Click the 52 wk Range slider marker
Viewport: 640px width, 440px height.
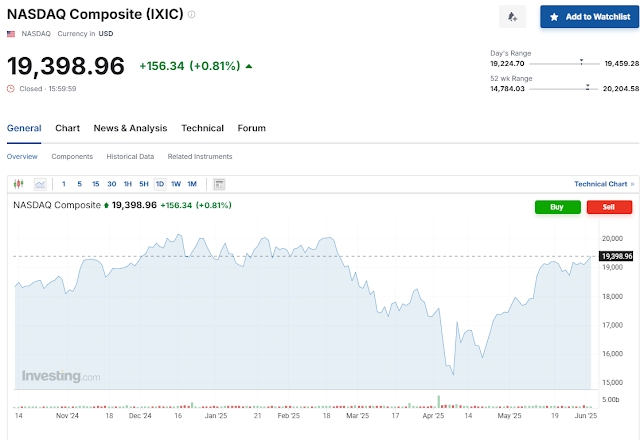(x=587, y=87)
